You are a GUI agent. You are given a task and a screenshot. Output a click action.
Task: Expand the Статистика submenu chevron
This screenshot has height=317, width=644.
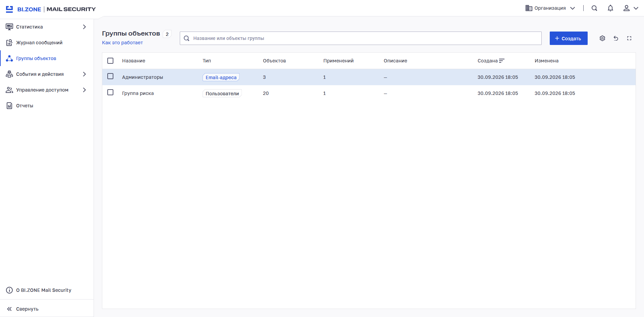click(x=85, y=27)
